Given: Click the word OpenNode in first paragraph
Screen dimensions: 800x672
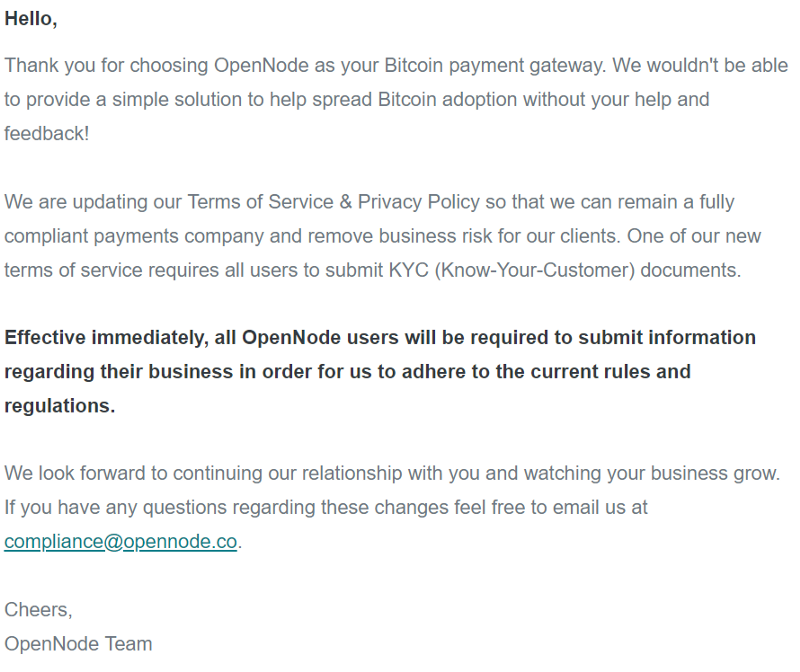Looking at the screenshot, I should tap(261, 66).
